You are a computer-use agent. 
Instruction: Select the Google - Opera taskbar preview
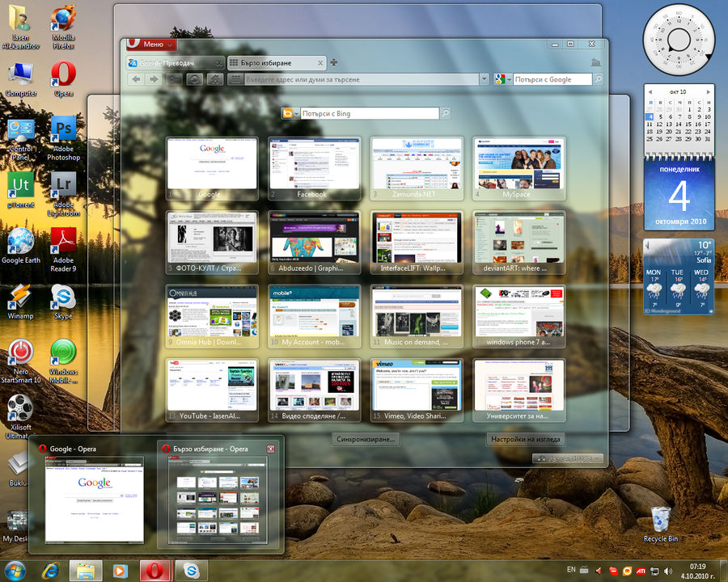pyautogui.click(x=94, y=494)
